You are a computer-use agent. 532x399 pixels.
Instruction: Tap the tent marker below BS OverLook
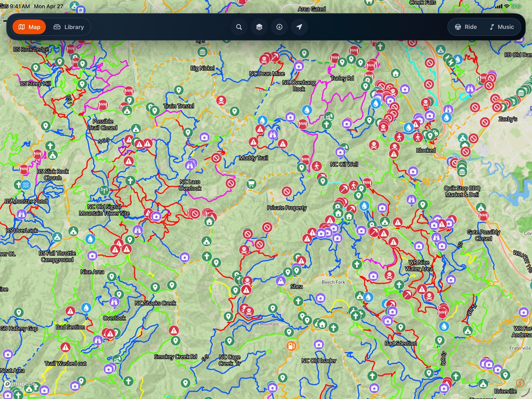pyautogui.click(x=57, y=237)
